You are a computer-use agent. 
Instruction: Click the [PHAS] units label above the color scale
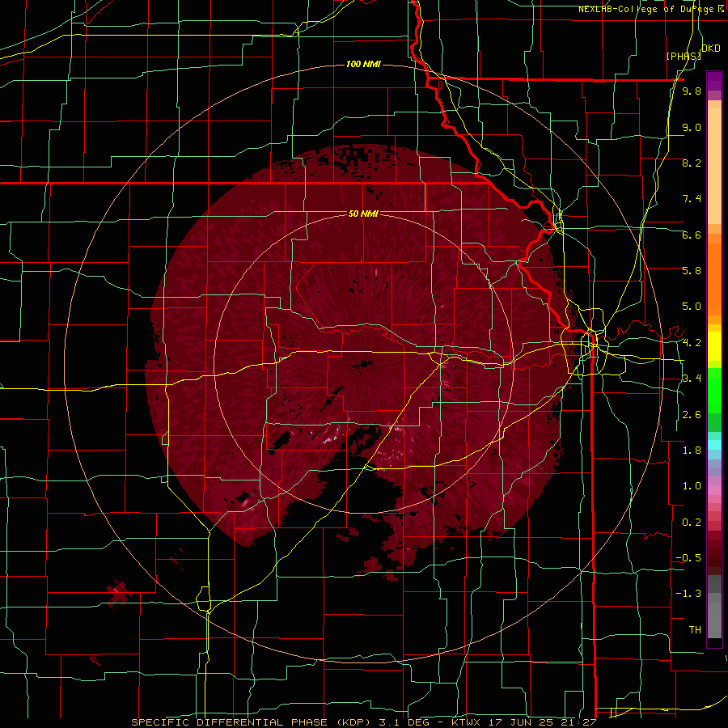tap(684, 56)
